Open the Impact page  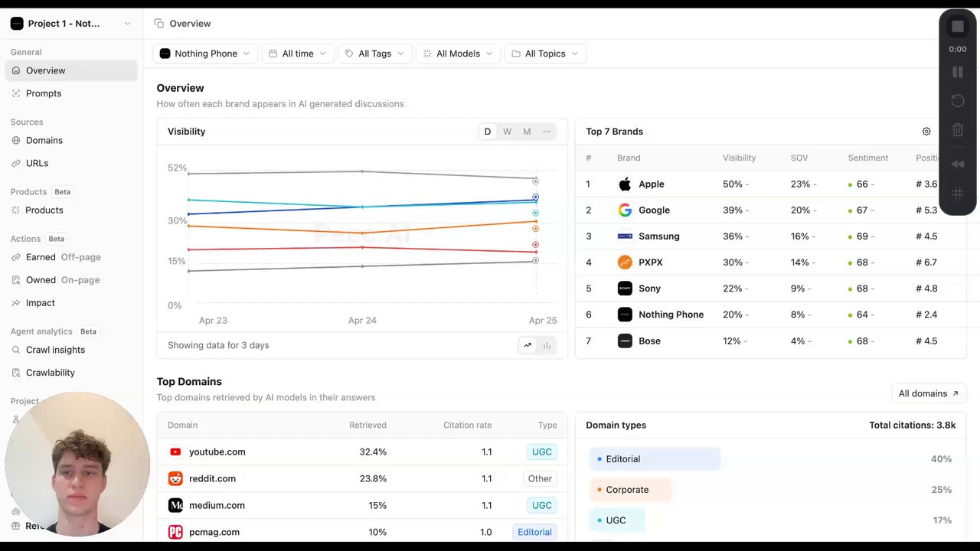[71, 303]
